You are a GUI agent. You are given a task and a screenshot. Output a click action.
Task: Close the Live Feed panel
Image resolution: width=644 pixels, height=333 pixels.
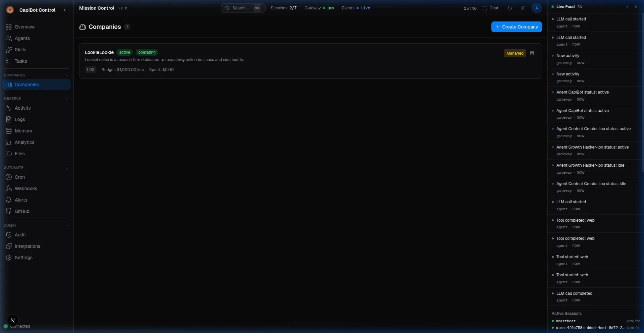pos(636,7)
